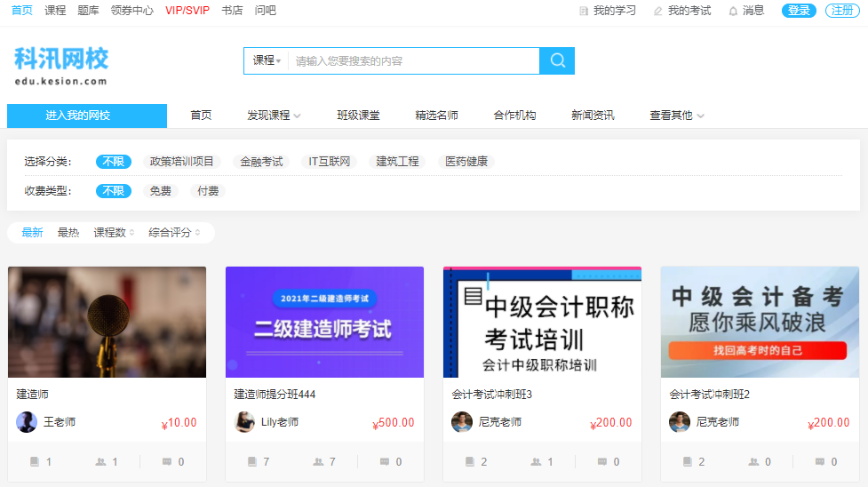Switch to the 最热 sorting tab
Screen dimensions: 868x487
[68, 233]
